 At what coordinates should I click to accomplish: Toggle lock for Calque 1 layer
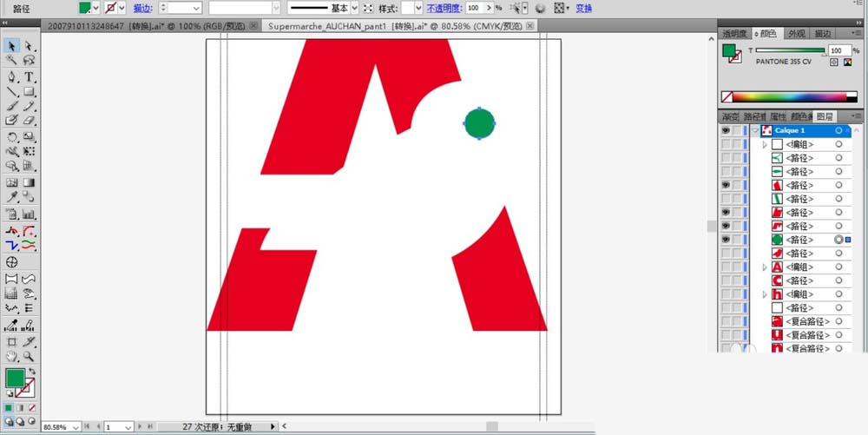737,130
